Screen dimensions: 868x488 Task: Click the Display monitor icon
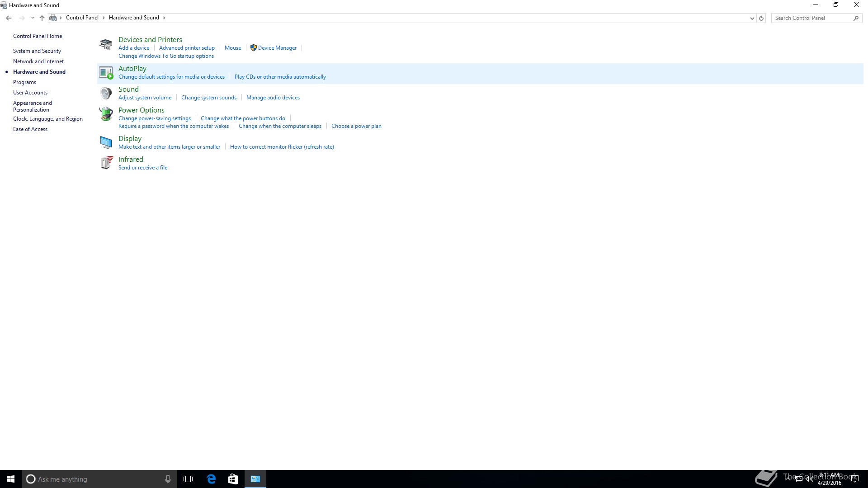coord(106,142)
